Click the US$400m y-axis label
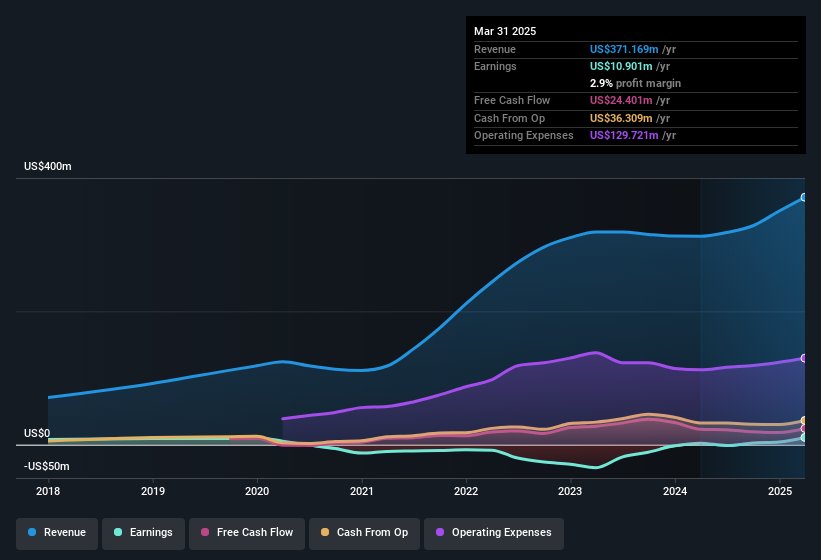The image size is (821, 560). (48, 166)
